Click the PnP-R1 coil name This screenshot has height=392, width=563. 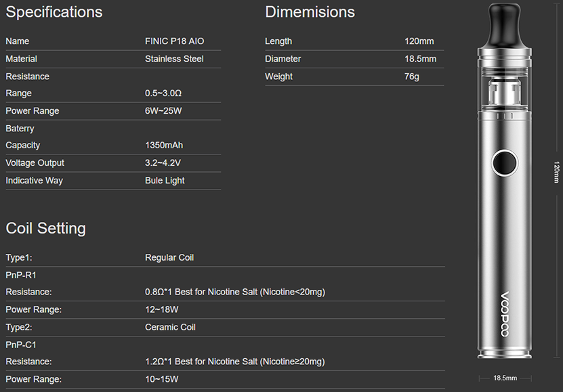pos(21,275)
